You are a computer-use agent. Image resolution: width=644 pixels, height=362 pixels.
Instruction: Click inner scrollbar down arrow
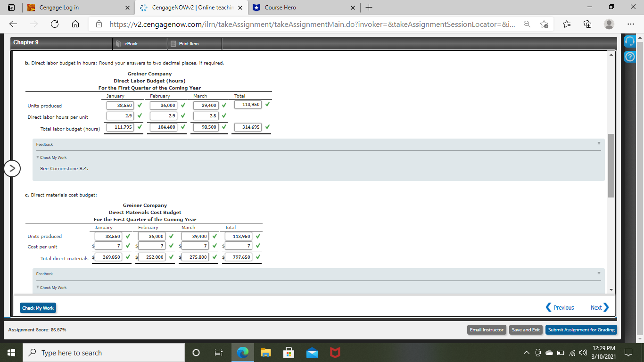coord(611,290)
